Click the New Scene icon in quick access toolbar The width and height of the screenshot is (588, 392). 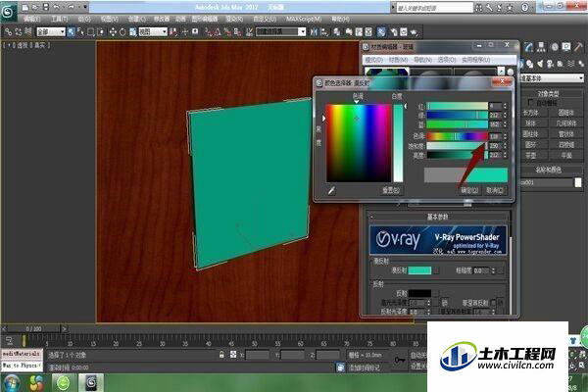pyautogui.click(x=25, y=7)
